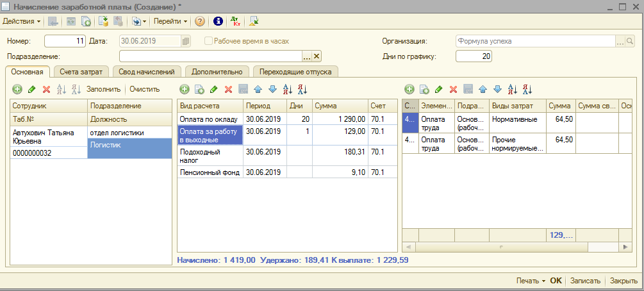
Task: Add a new employee row with green plus
Action: click(17, 89)
